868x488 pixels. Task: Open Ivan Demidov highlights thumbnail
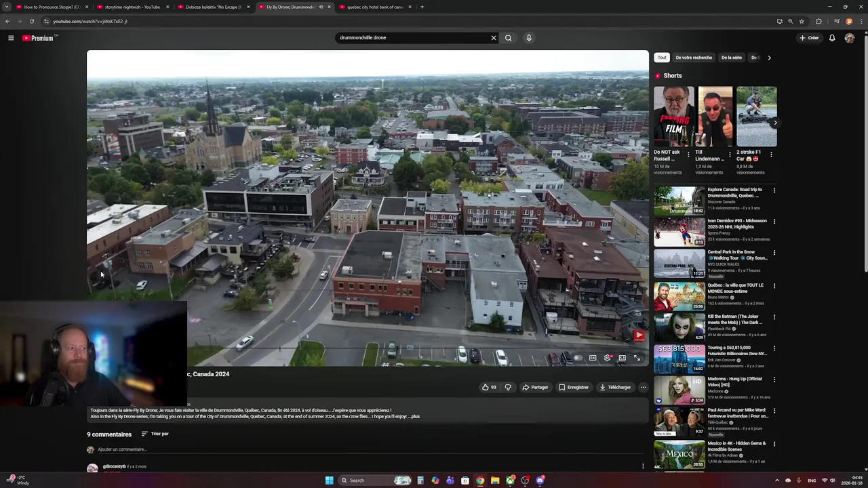point(679,232)
